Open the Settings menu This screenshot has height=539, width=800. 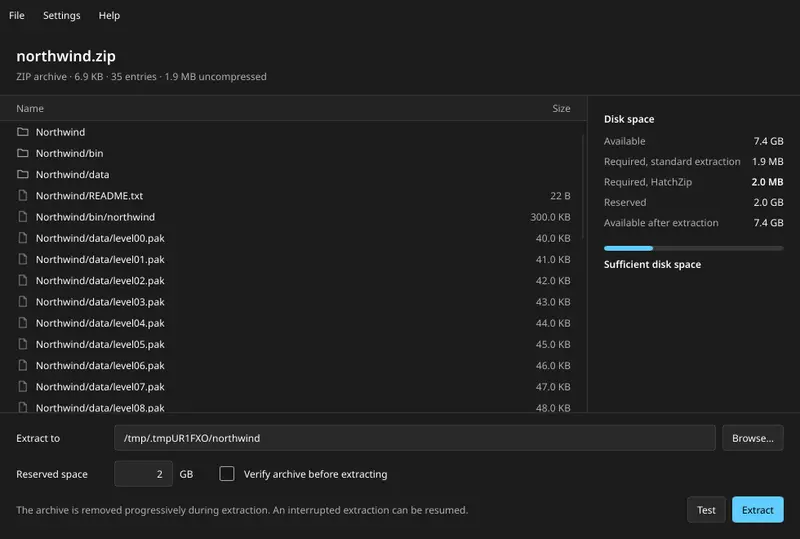point(61,15)
